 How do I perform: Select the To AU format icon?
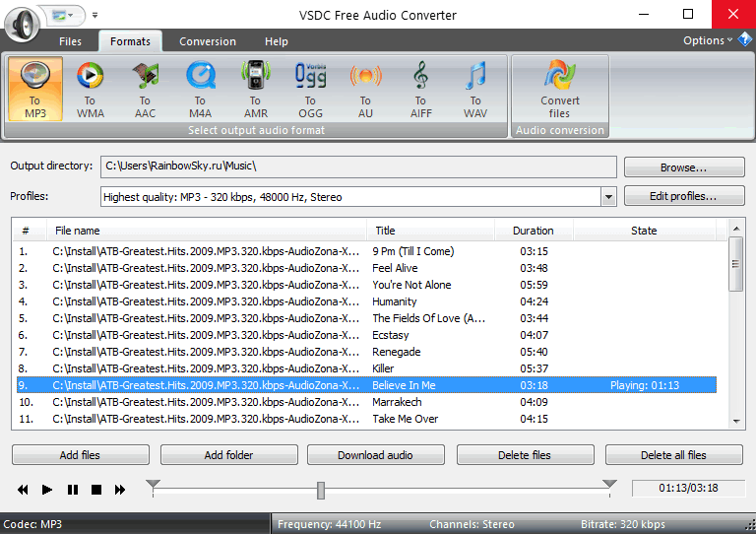pyautogui.click(x=365, y=89)
